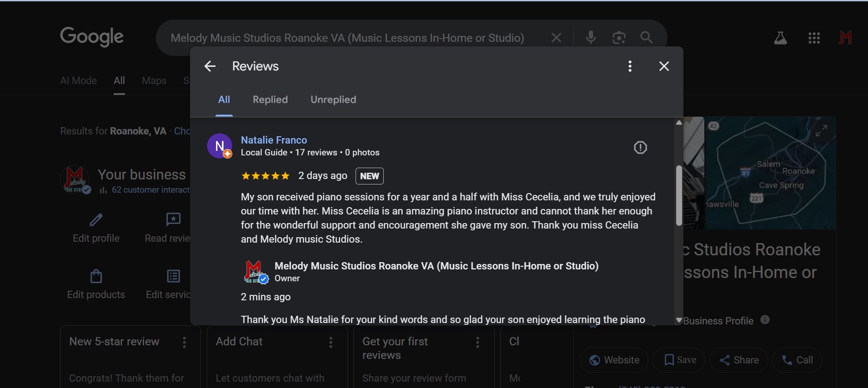Open options on Add Chat card
868x388 pixels.
click(x=331, y=342)
